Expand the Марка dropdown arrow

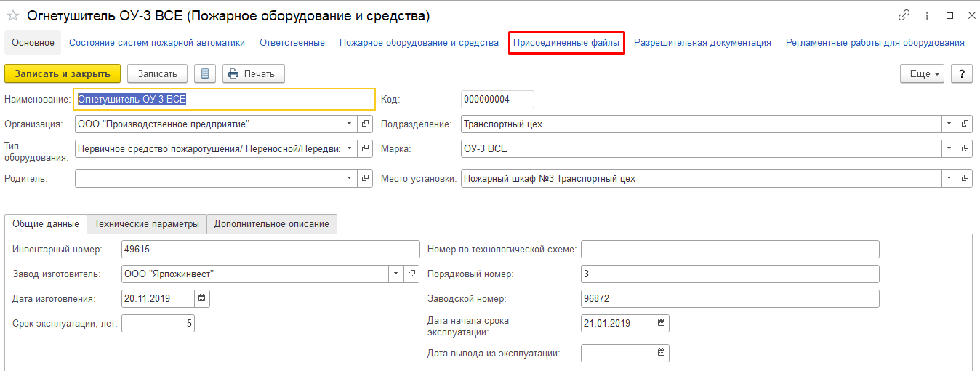(x=949, y=148)
